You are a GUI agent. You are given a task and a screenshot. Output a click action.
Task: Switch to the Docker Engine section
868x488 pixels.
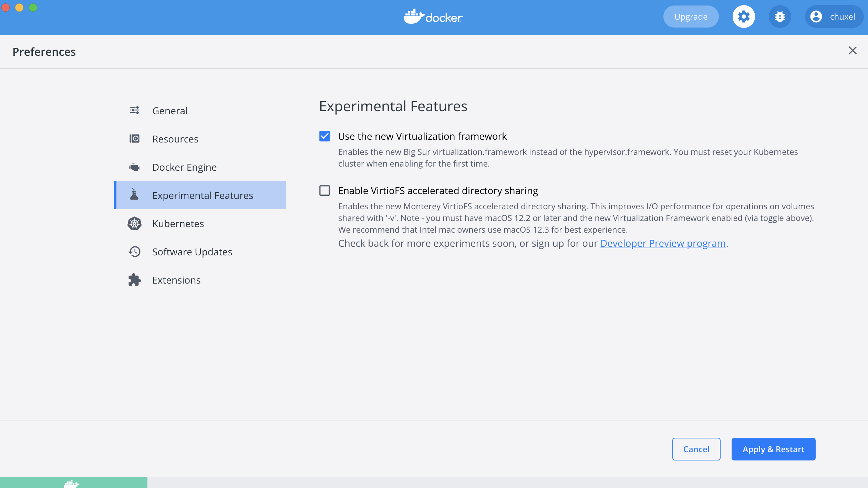[184, 167]
